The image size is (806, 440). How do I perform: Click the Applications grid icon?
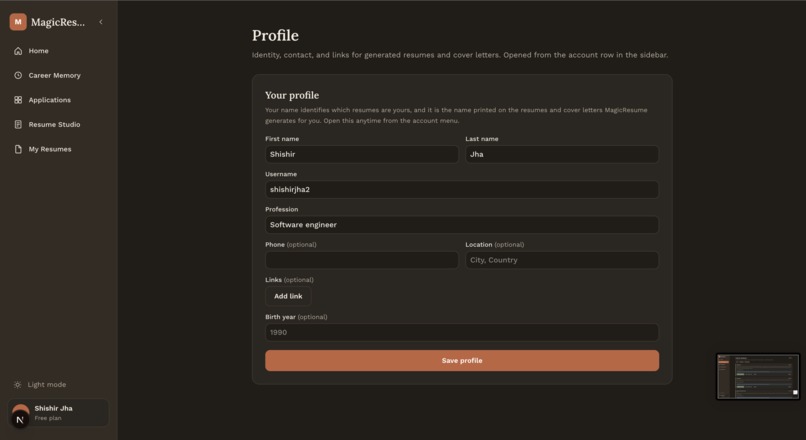(18, 100)
